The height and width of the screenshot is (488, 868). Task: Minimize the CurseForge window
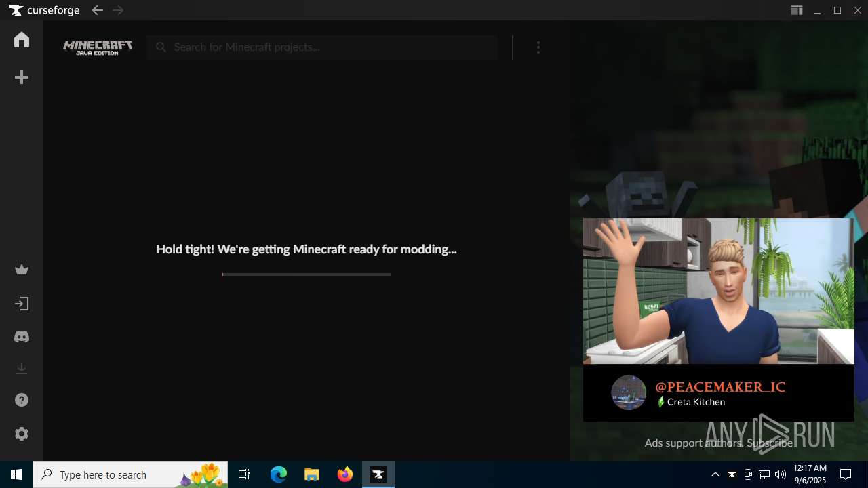click(818, 10)
